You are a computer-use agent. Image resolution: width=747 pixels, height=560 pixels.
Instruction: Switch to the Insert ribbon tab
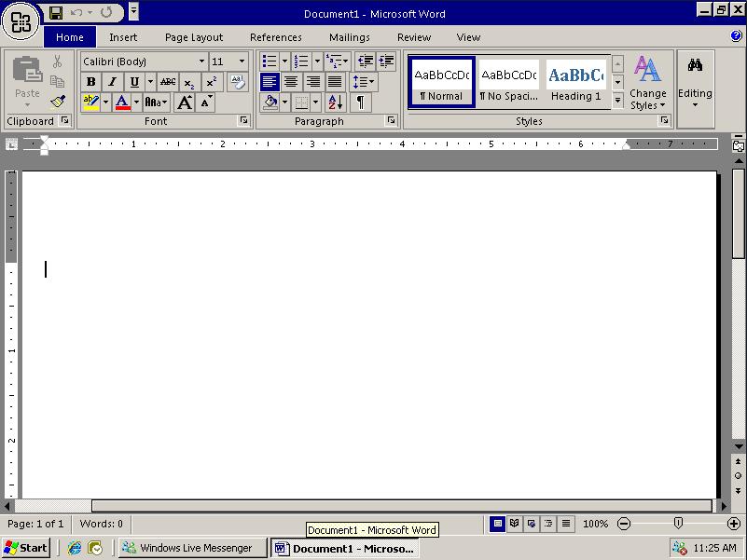123,36
